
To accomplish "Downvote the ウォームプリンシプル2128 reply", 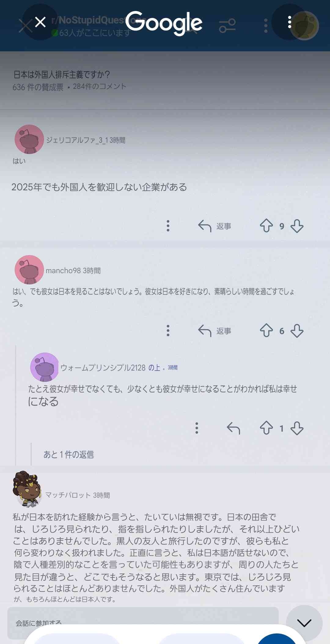I will tap(297, 428).
